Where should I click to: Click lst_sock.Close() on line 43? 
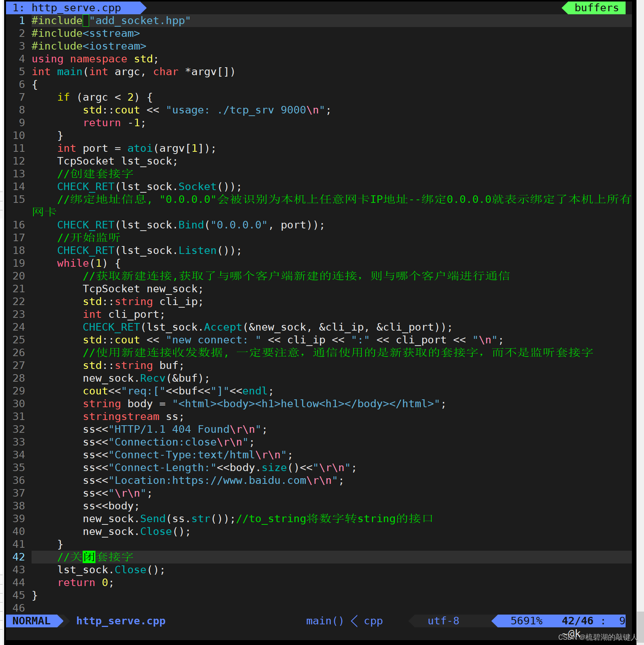(111, 570)
